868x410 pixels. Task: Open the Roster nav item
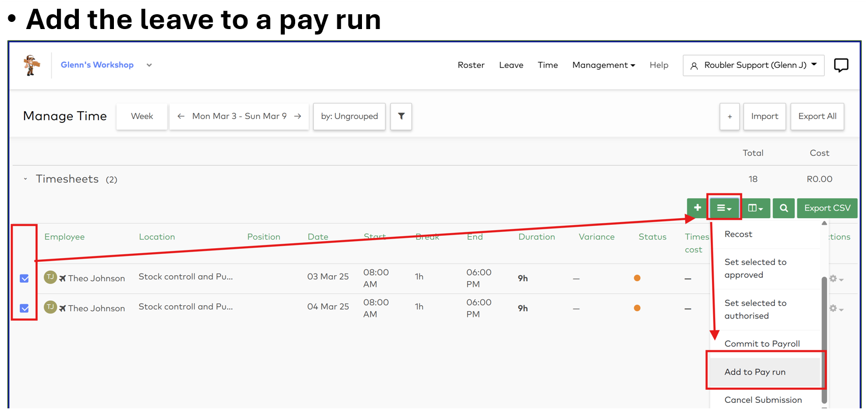(x=471, y=65)
